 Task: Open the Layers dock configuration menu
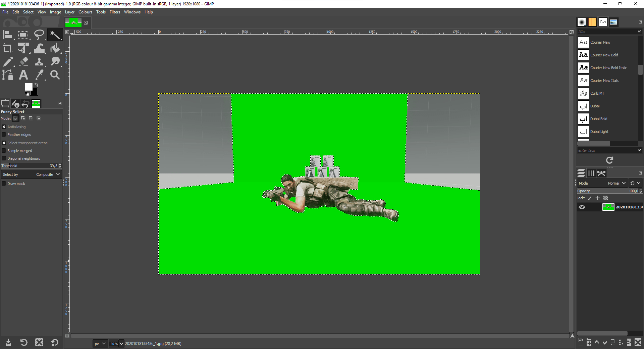[x=640, y=173]
